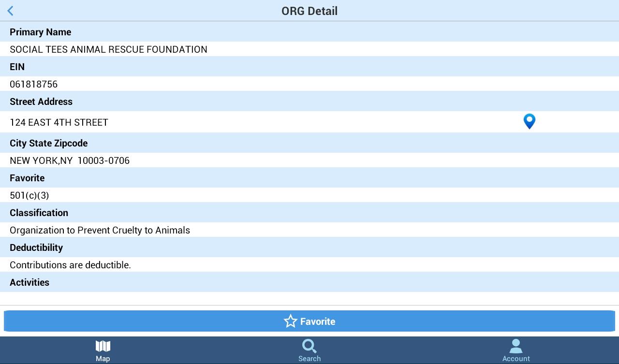The image size is (619, 364).
Task: Select the Primary Name heading
Action: [41, 32]
